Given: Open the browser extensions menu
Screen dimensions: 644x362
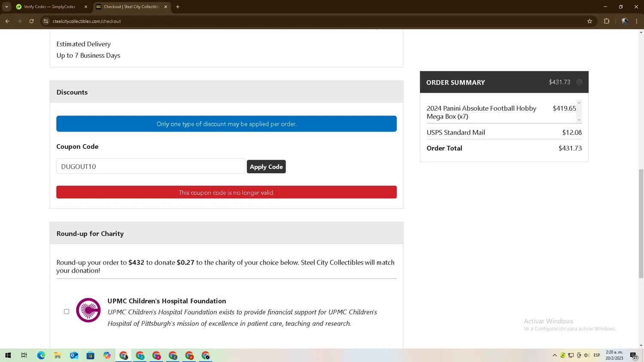Looking at the screenshot, I should (607, 21).
